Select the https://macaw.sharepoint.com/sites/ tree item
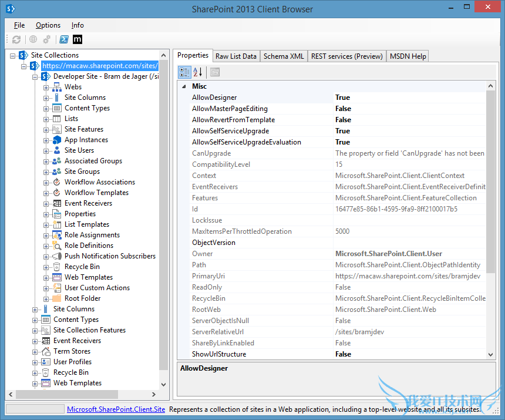The image size is (505, 420). click(x=100, y=66)
